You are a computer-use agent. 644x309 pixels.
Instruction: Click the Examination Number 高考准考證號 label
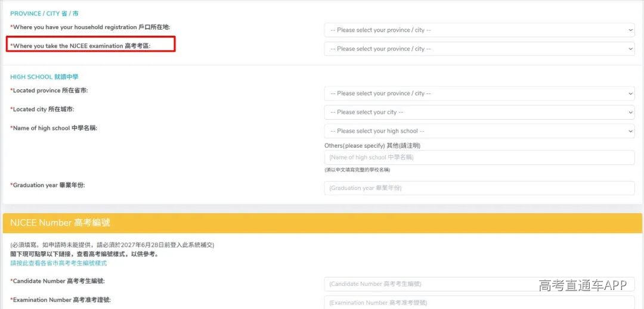coord(60,300)
